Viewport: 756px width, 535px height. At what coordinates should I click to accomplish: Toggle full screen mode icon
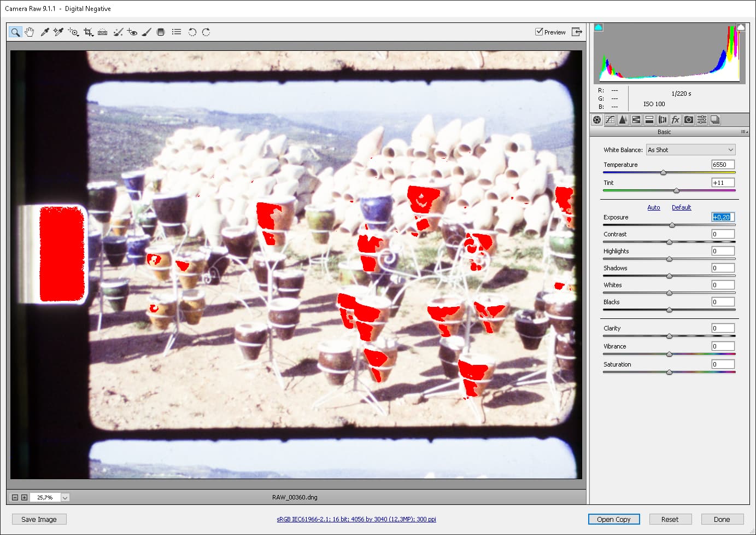pos(577,32)
